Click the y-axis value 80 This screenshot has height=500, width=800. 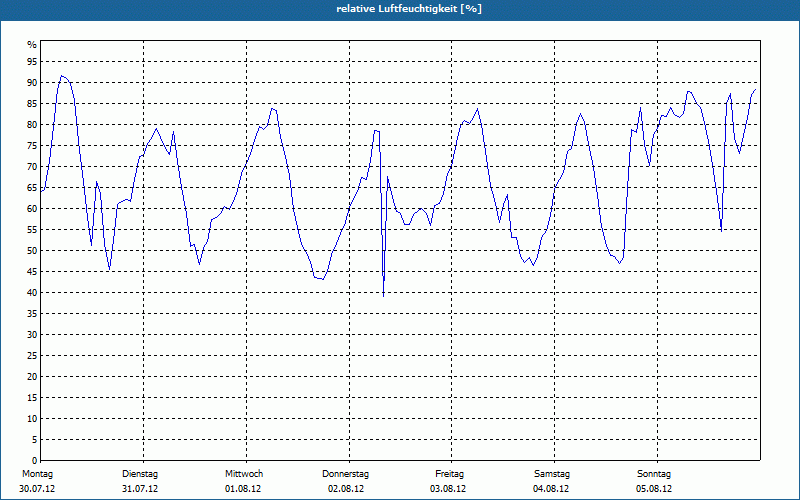click(x=32, y=124)
